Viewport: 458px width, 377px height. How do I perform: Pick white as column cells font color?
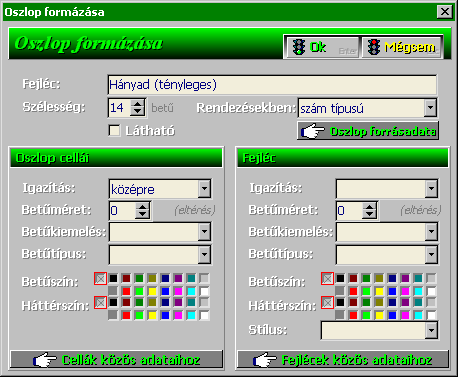pos(204,291)
